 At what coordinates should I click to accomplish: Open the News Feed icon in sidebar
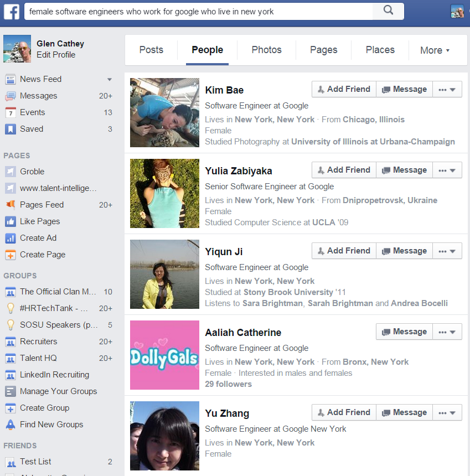point(11,80)
